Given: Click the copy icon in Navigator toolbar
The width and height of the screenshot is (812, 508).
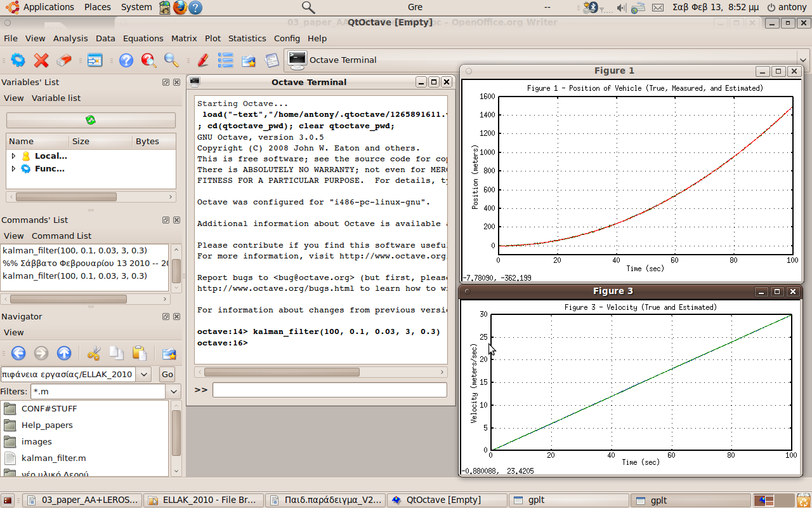Looking at the screenshot, I should [x=117, y=353].
